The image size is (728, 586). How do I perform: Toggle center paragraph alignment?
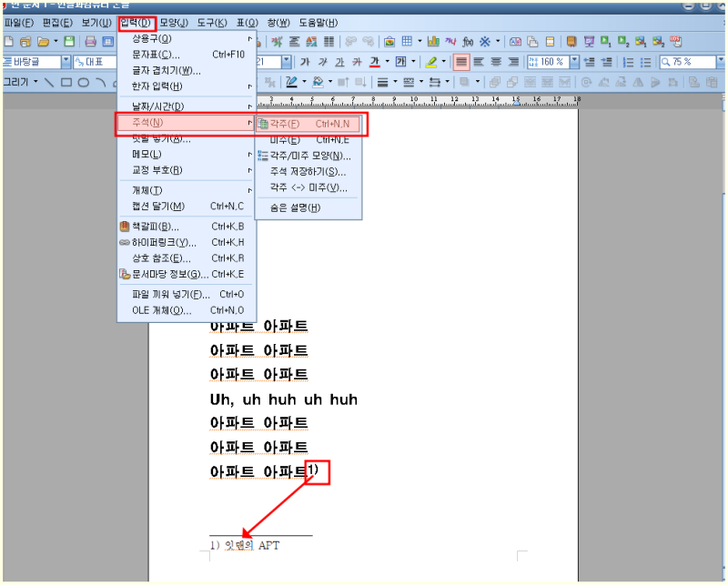point(496,62)
